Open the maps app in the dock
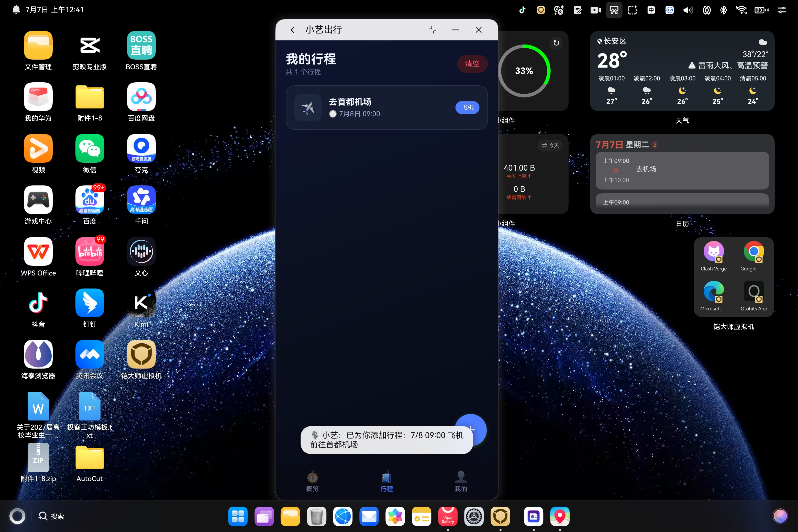The height and width of the screenshot is (532, 798). 560,516
